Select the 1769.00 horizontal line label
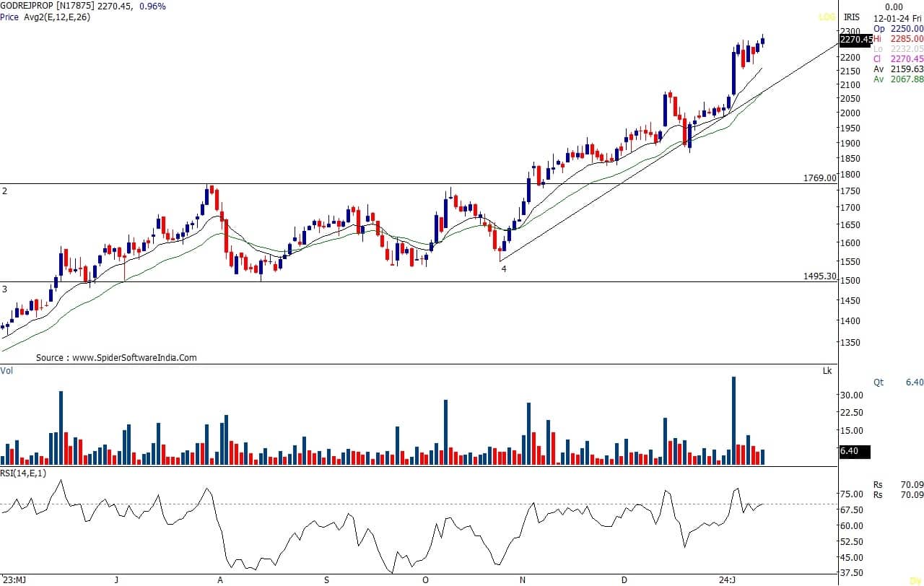This screenshot has width=924, height=586. (x=819, y=178)
